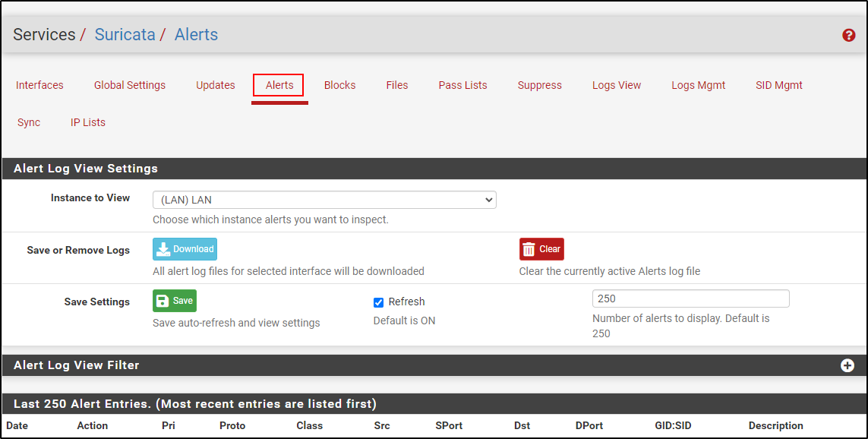The width and height of the screenshot is (868, 439).
Task: Click the Download logs button
Action: pyautogui.click(x=185, y=249)
